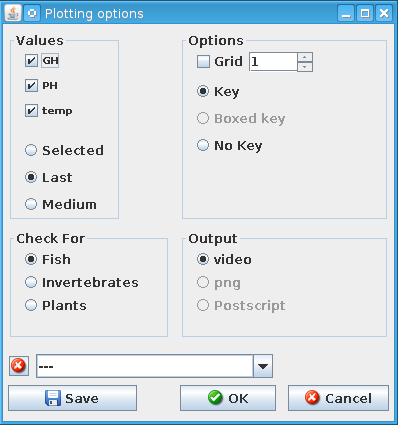Confirm with the green checkmark OK button
The width and height of the screenshot is (398, 425).
[x=228, y=398]
